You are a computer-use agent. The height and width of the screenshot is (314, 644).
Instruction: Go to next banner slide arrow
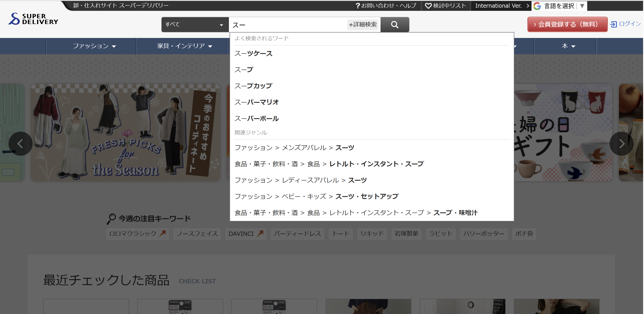(x=621, y=143)
